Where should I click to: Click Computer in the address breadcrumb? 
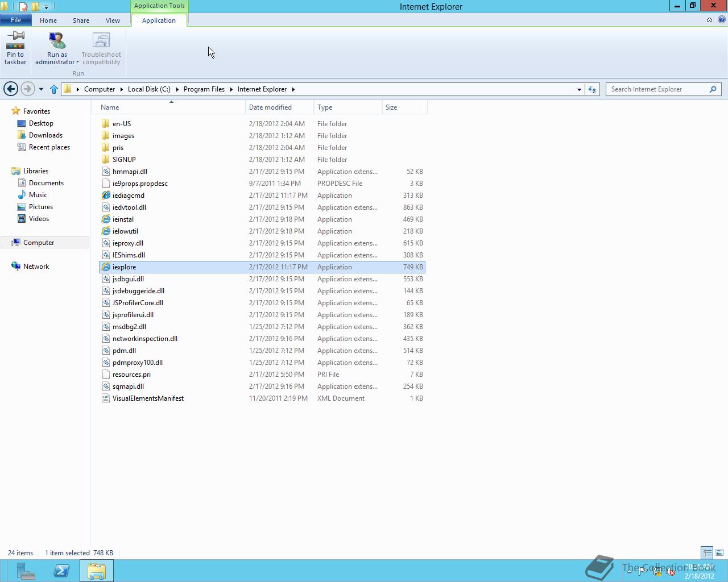point(100,89)
